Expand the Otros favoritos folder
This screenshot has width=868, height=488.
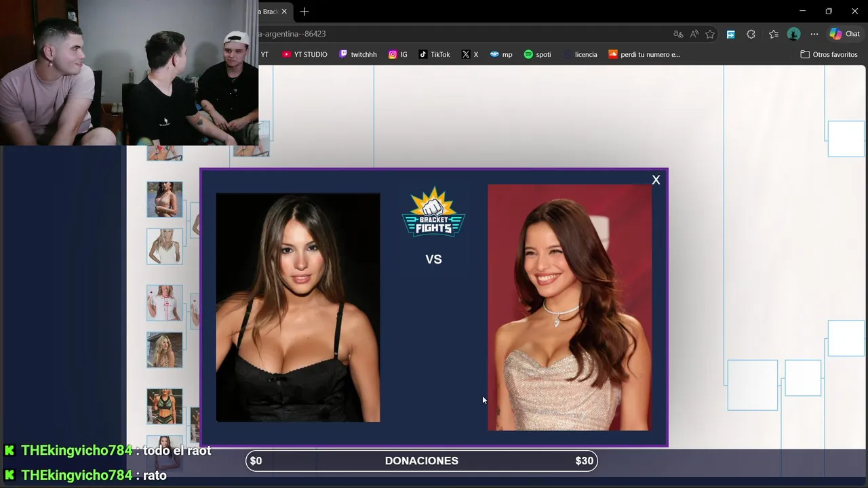click(829, 54)
